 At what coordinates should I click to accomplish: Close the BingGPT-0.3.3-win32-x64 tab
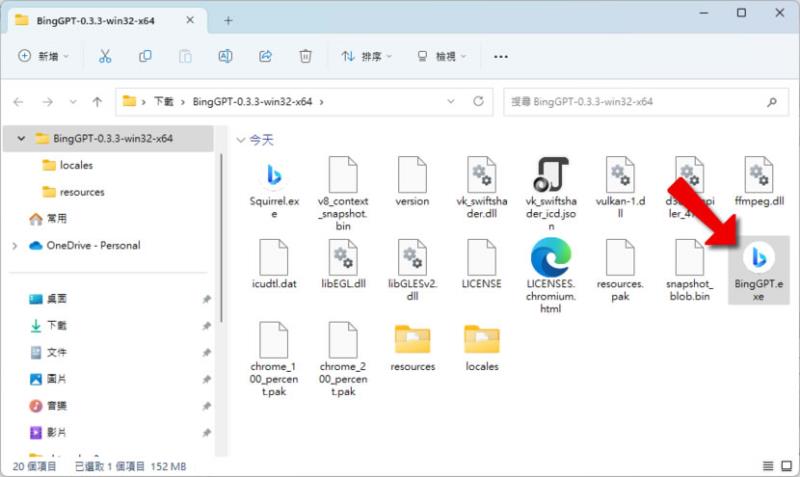190,20
